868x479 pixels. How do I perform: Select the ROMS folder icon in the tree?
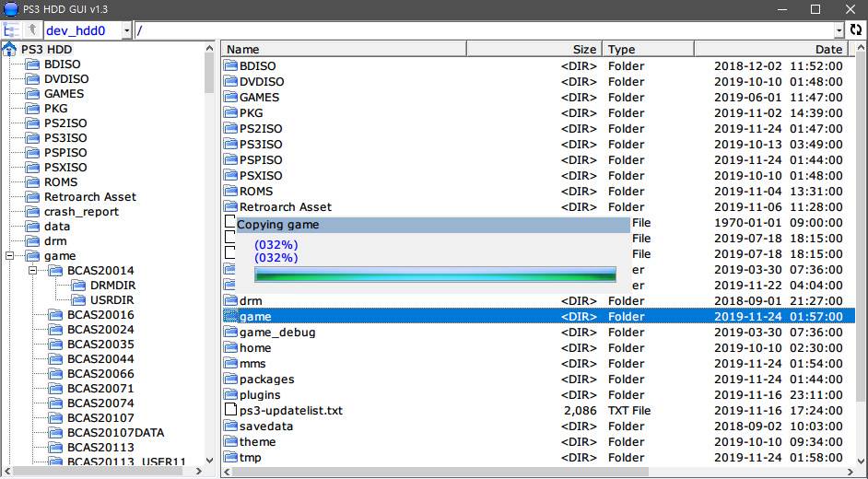pos(33,182)
